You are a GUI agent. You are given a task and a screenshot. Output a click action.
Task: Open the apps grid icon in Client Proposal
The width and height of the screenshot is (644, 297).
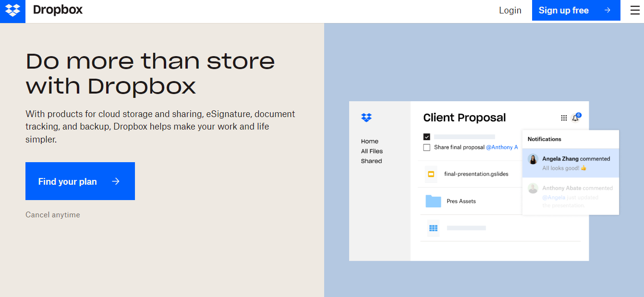point(564,118)
